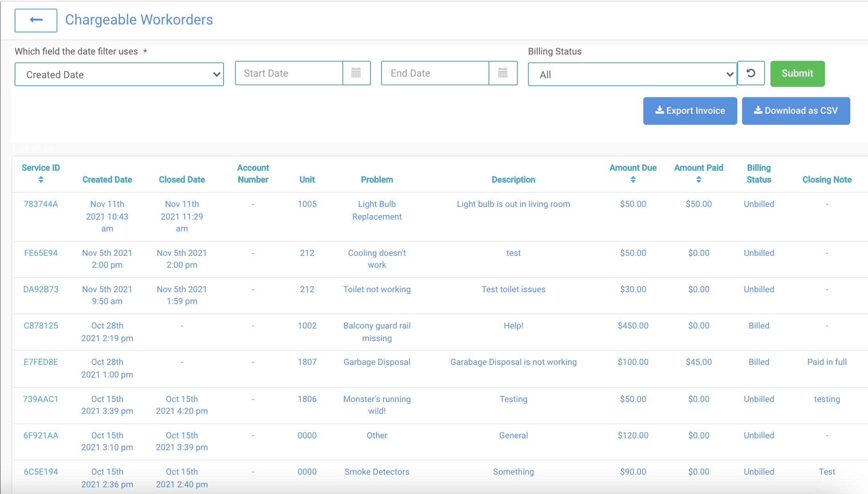Open service ID FE65E94
Viewport: 868px width, 494px height.
pos(41,253)
